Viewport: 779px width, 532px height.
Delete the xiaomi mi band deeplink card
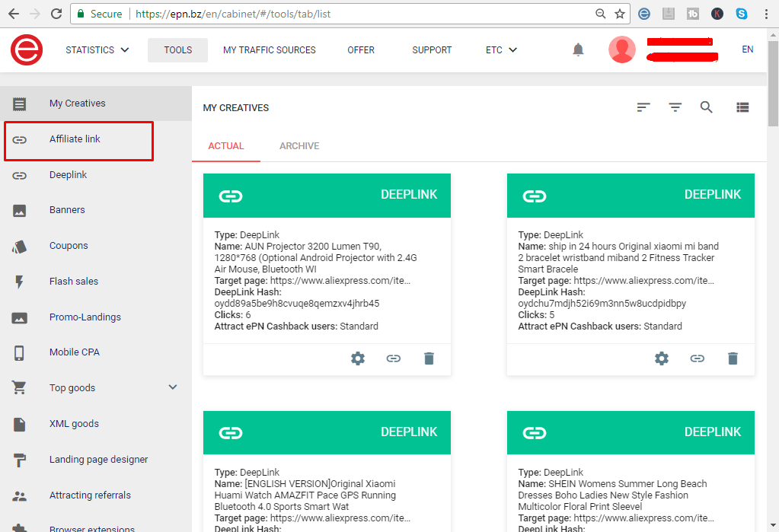[733, 358]
